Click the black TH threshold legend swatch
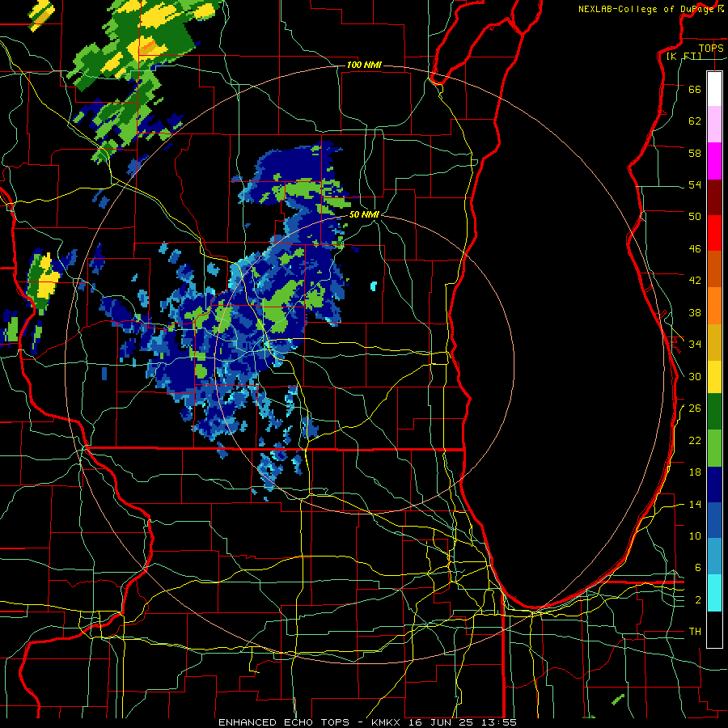728x728 pixels. 714,629
